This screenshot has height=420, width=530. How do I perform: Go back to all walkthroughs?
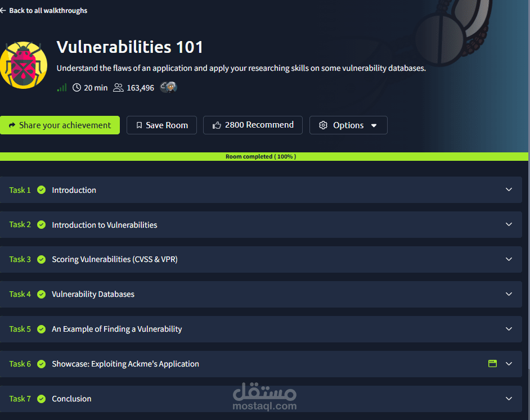pyautogui.click(x=44, y=10)
